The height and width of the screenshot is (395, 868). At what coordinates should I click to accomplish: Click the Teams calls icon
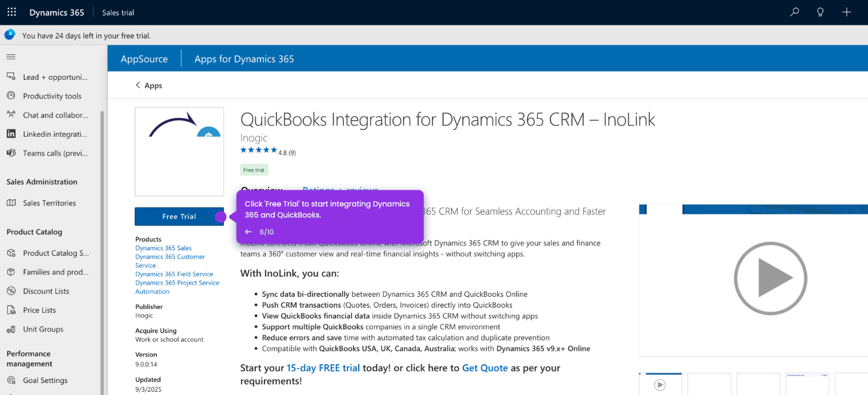click(x=11, y=153)
